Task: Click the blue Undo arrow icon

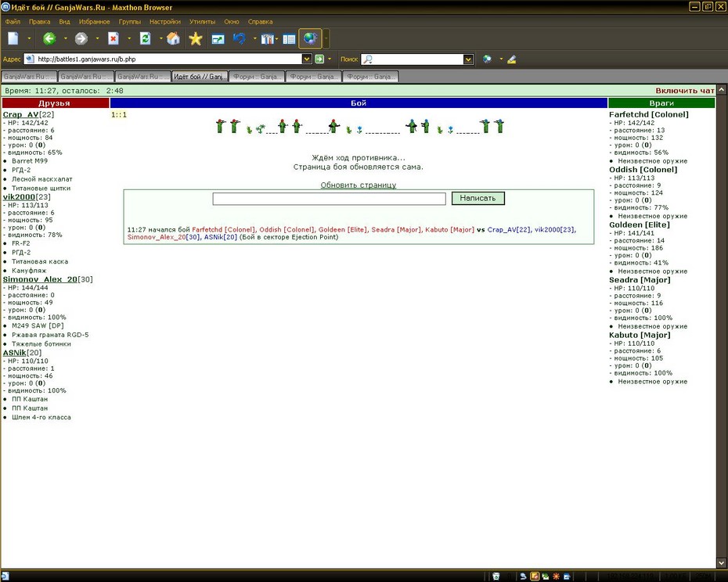Action: tap(240, 38)
